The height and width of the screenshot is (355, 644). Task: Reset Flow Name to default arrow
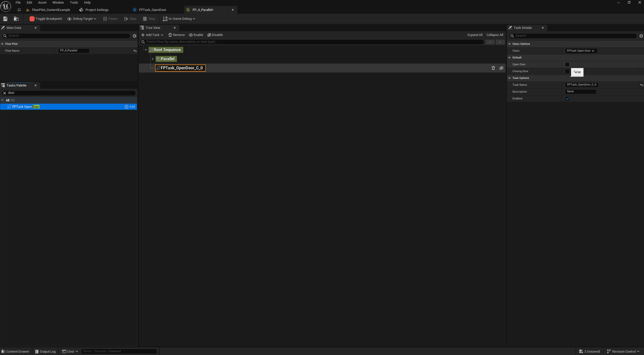click(135, 51)
